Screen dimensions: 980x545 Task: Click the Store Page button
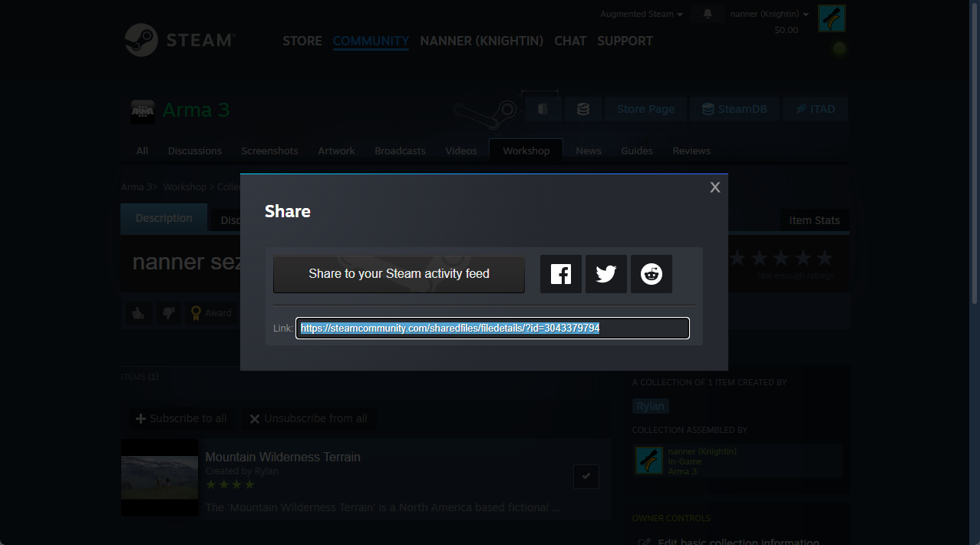click(x=645, y=109)
